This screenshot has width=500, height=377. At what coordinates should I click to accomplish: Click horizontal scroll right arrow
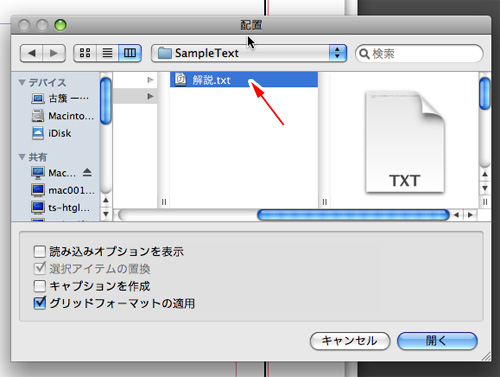pos(470,215)
